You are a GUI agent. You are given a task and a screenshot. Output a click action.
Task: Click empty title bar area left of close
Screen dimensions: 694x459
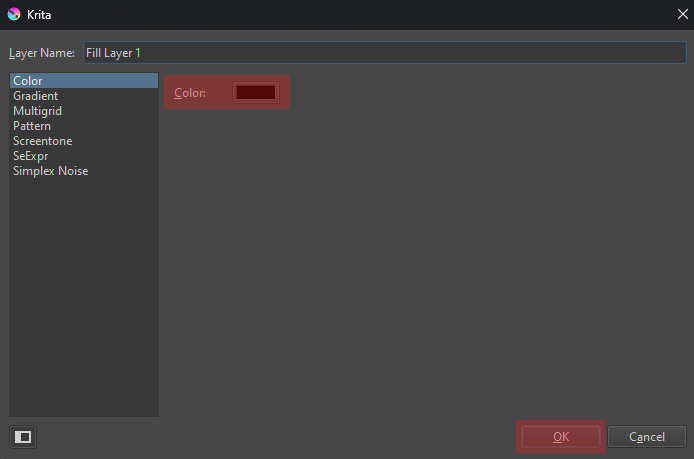pyautogui.click(x=400, y=15)
